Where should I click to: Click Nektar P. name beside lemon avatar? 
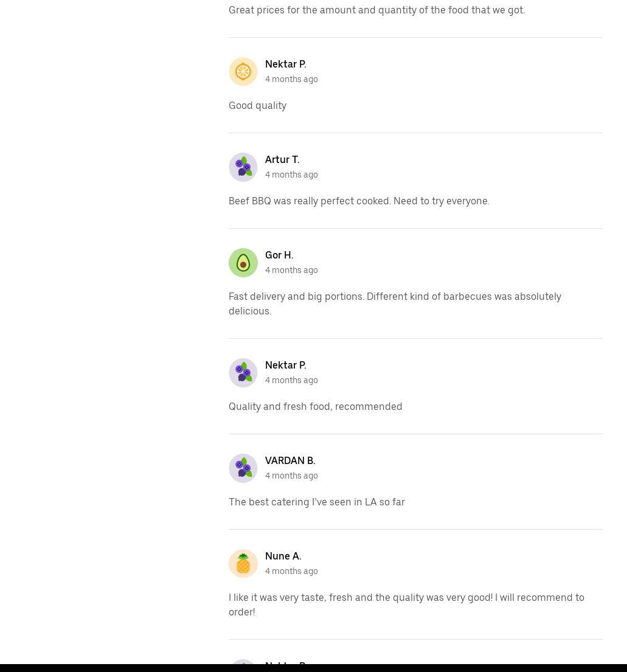(286, 64)
